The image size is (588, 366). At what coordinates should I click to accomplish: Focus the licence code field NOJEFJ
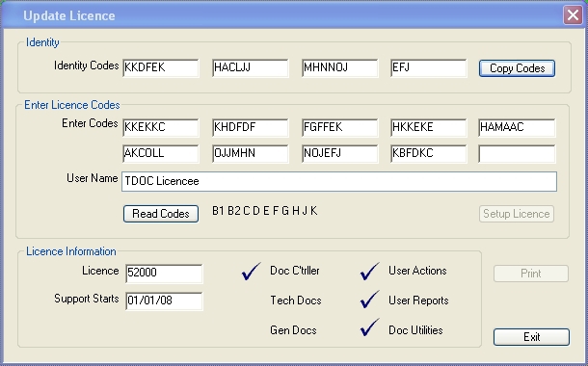pyautogui.click(x=339, y=153)
